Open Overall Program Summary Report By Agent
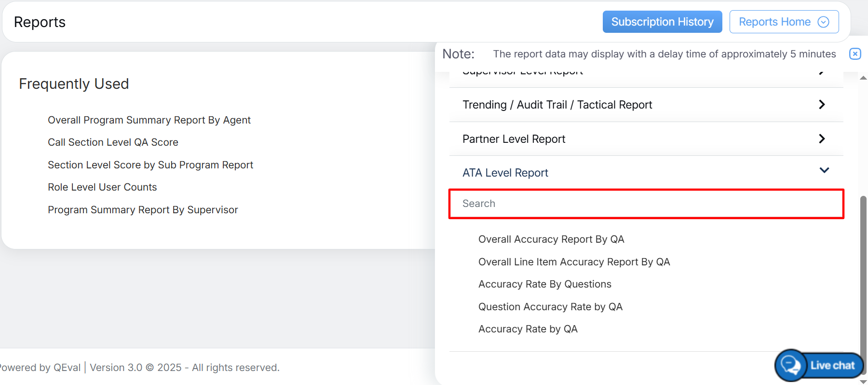This screenshot has height=385, width=868. (149, 120)
